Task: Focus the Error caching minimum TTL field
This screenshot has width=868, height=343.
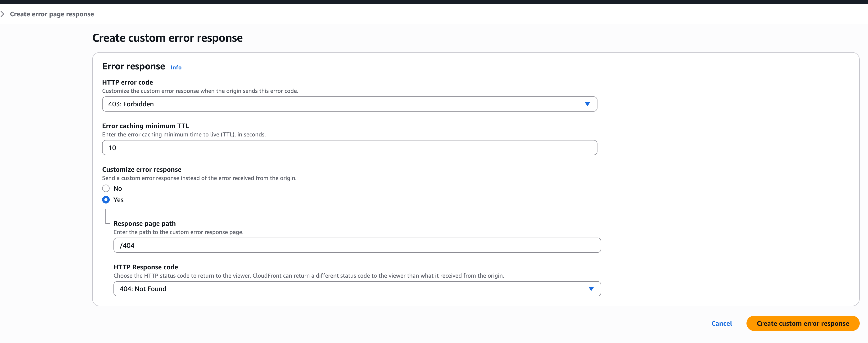Action: [349, 148]
